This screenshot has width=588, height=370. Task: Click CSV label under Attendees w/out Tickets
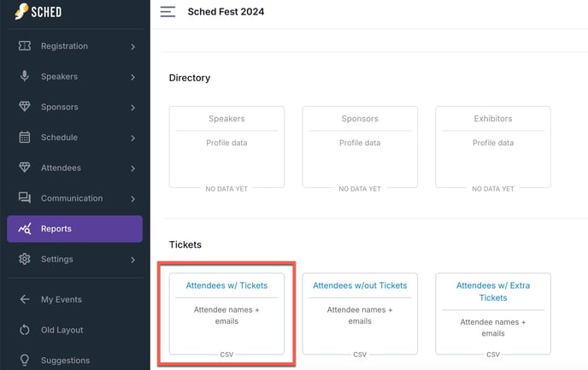pos(360,355)
